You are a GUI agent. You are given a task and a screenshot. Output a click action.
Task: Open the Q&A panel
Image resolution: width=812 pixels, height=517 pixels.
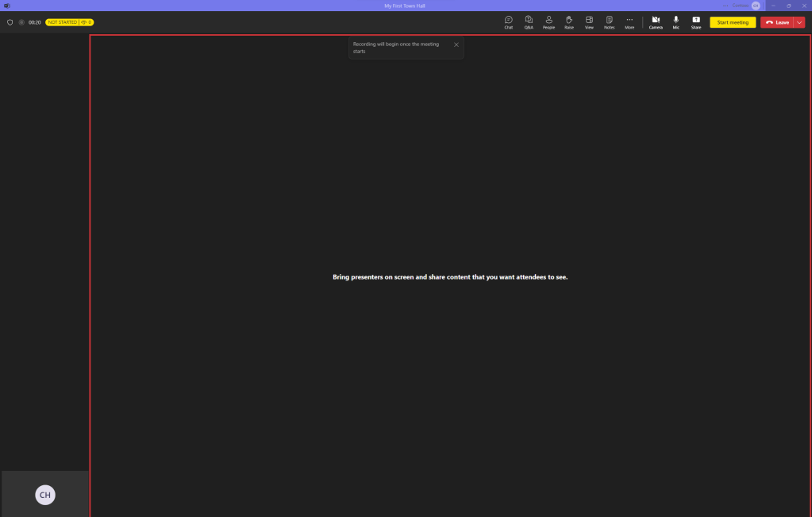tap(529, 21)
